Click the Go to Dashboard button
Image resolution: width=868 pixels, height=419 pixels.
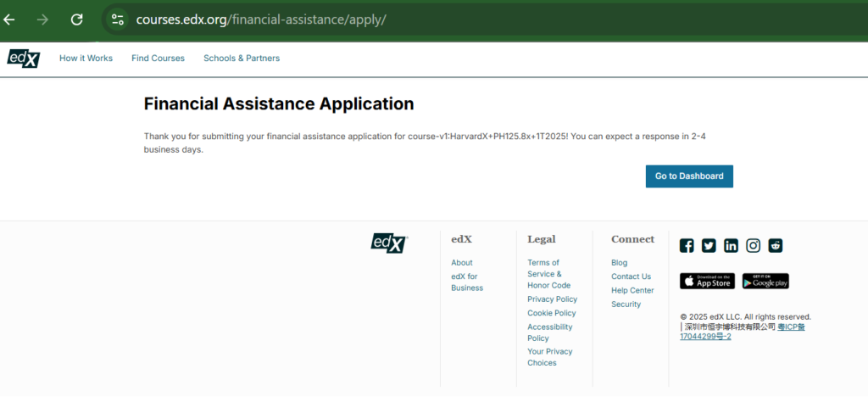point(689,176)
